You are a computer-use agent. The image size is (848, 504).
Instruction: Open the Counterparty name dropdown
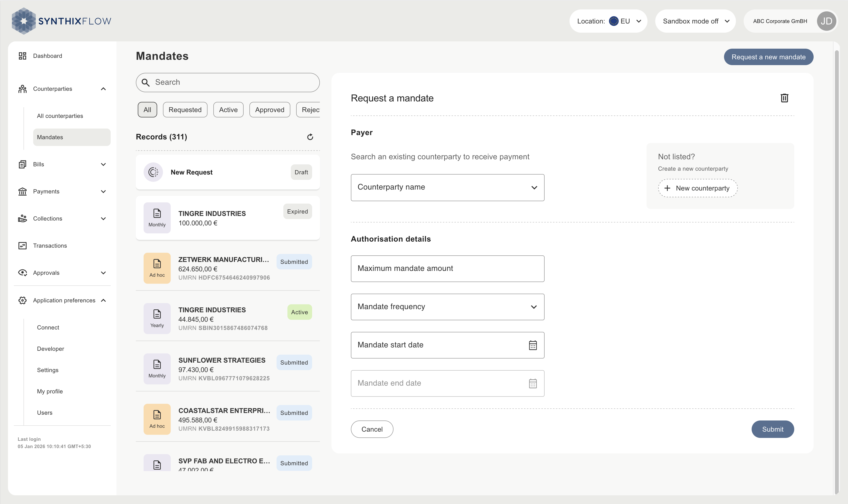(447, 187)
